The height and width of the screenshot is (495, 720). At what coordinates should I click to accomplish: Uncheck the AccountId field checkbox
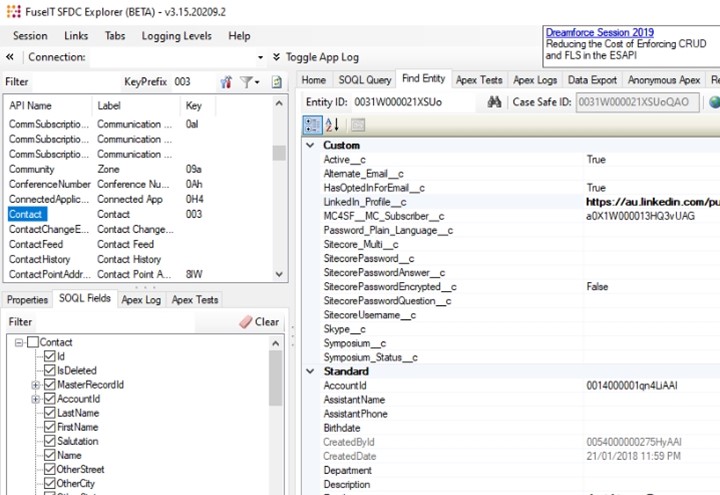[x=50, y=399]
